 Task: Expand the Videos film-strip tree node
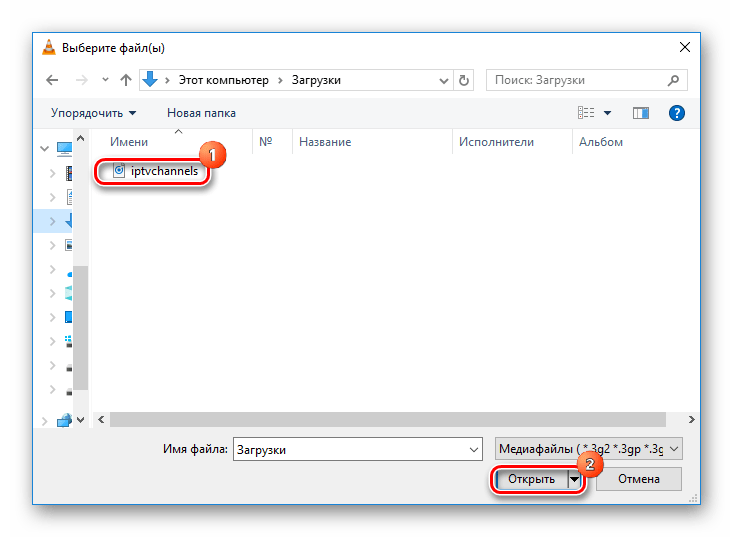click(x=52, y=173)
